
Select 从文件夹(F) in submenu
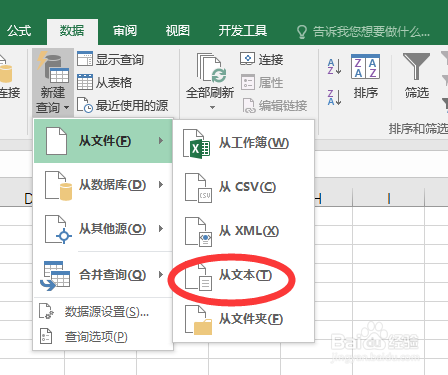coord(243,319)
